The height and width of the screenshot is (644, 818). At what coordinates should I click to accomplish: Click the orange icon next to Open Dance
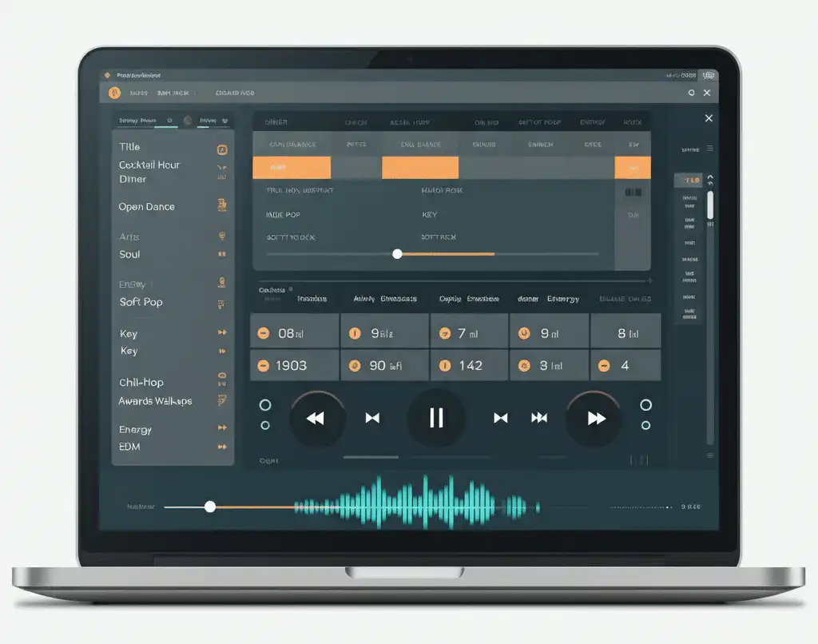click(224, 206)
